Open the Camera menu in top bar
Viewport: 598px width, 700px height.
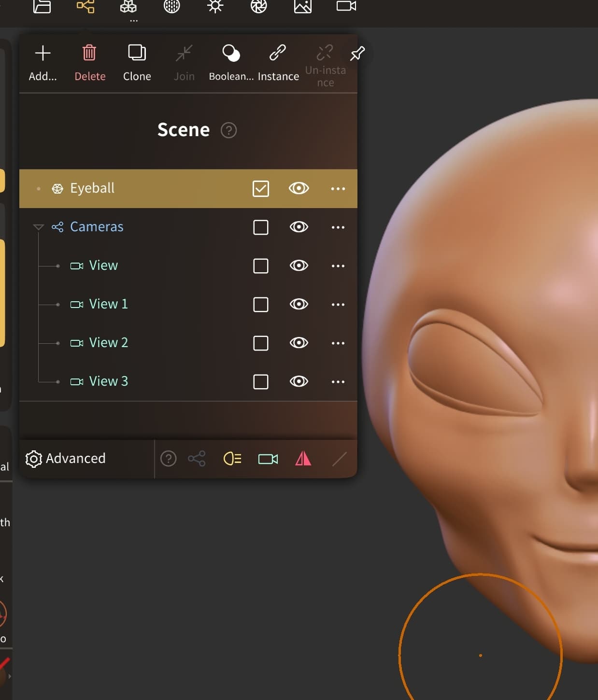click(346, 6)
